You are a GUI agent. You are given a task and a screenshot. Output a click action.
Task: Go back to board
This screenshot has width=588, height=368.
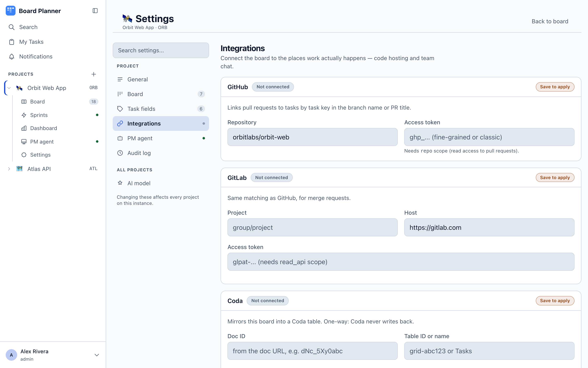point(550,21)
